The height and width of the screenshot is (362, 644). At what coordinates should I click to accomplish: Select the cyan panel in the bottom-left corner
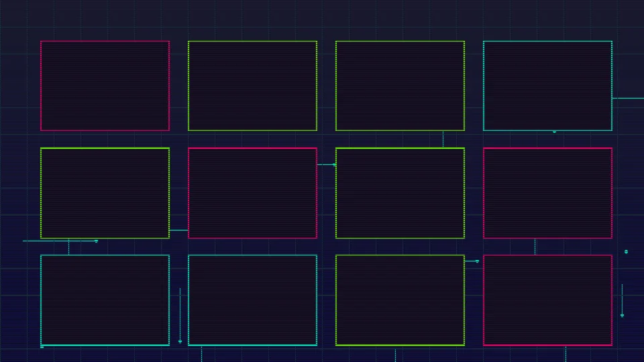point(105,300)
